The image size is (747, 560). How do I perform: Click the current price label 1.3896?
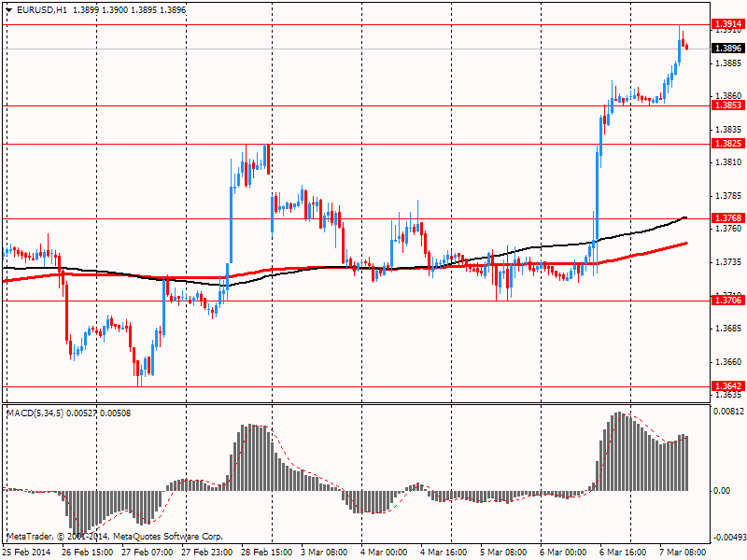(x=728, y=49)
